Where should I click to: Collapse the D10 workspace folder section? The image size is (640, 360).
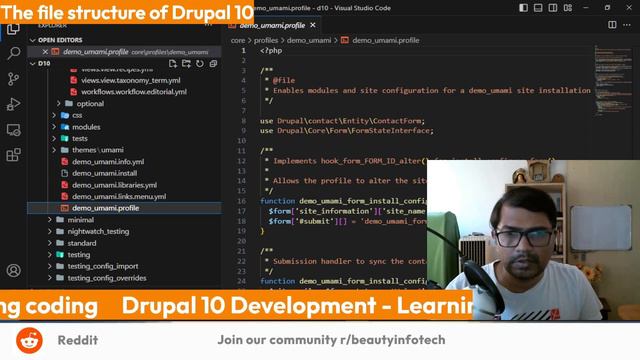point(33,64)
